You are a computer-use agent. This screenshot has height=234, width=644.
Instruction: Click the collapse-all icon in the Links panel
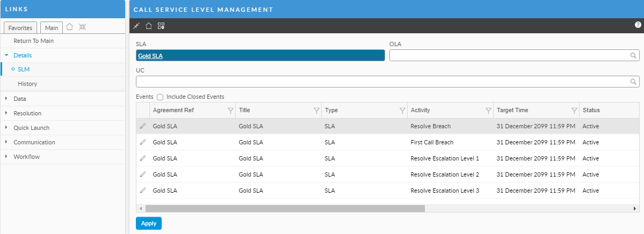pos(82,27)
